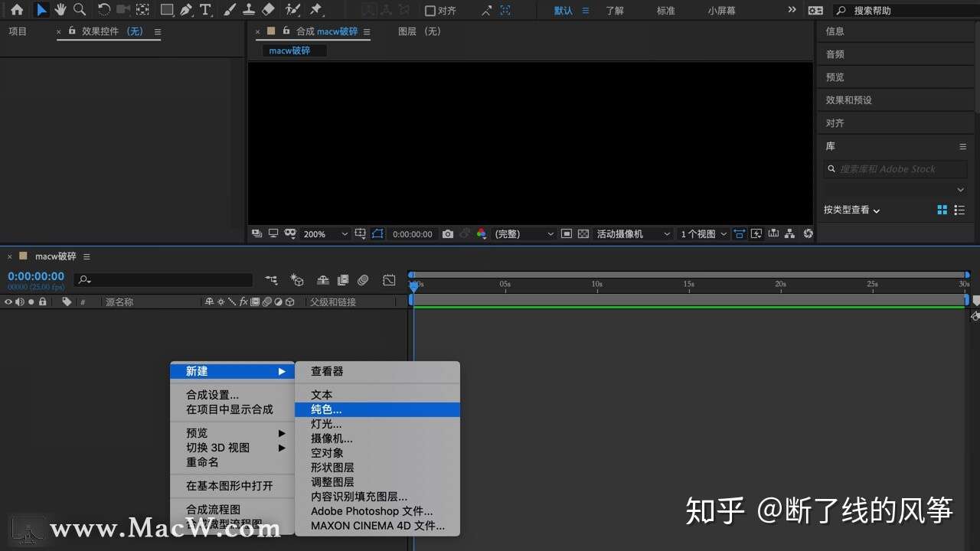Select the Zoom magnifier tool
Image resolution: width=980 pixels, height=551 pixels.
(79, 10)
